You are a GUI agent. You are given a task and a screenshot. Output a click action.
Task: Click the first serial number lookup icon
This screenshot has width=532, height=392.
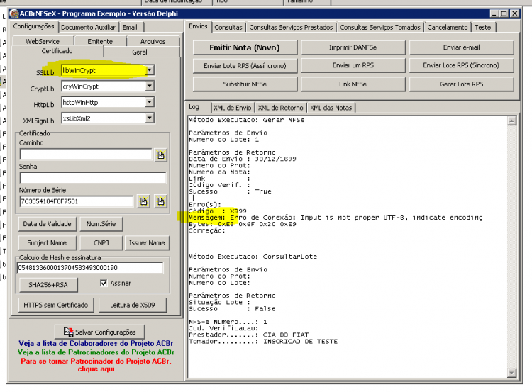tap(143, 201)
